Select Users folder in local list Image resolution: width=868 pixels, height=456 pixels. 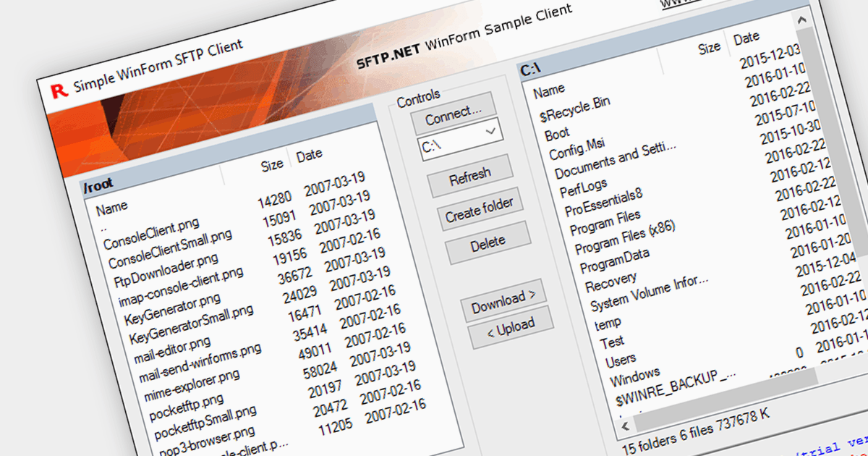tap(621, 359)
